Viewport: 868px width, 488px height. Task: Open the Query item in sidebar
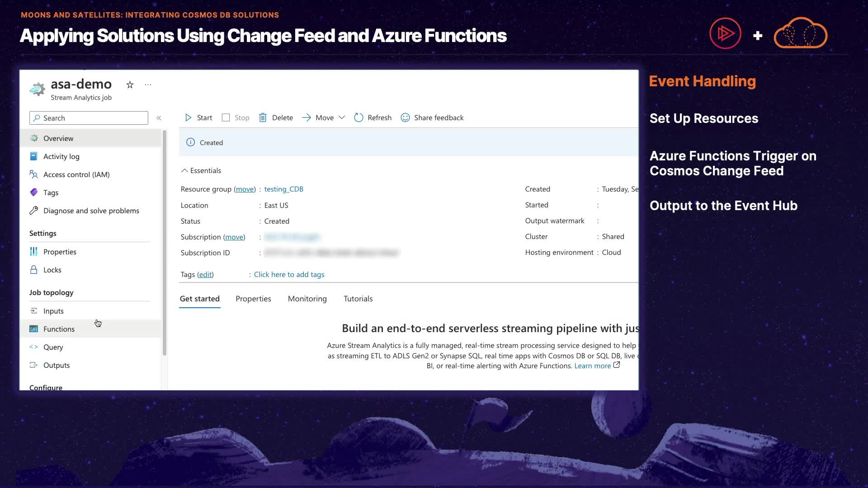point(53,347)
